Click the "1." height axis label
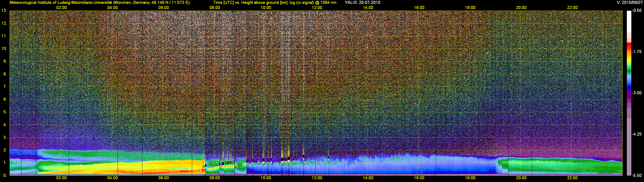 pos(5,163)
